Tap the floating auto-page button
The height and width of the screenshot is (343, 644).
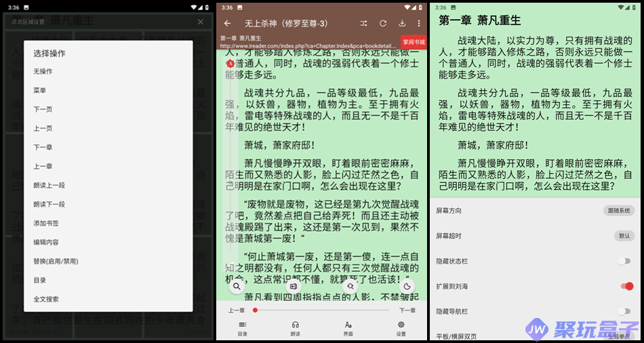(294, 286)
